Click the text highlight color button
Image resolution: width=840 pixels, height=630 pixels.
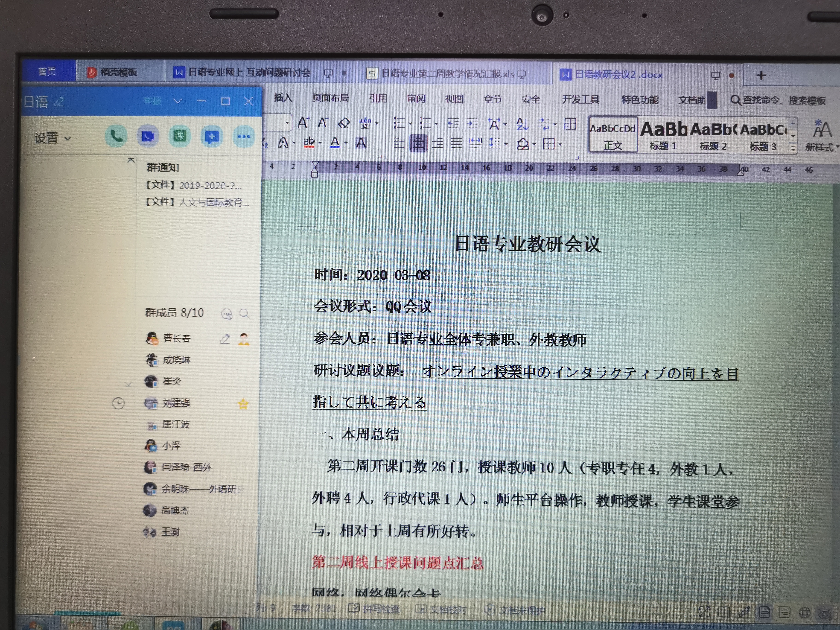(x=309, y=143)
